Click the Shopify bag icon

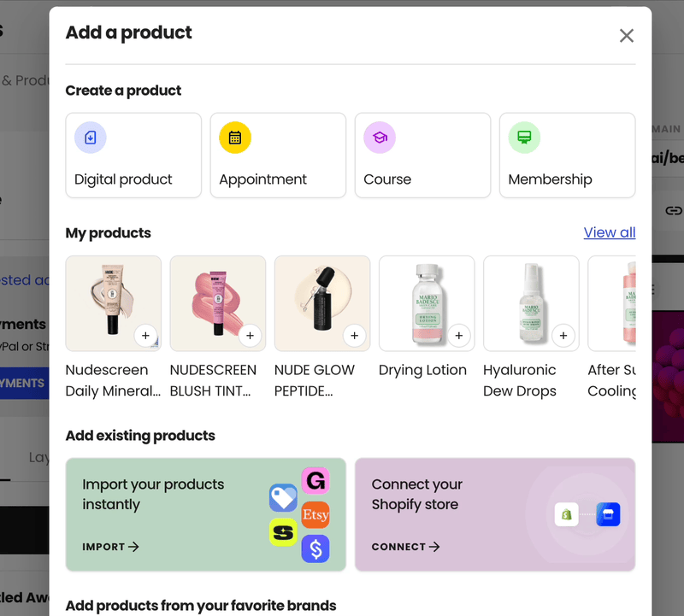coord(566,514)
